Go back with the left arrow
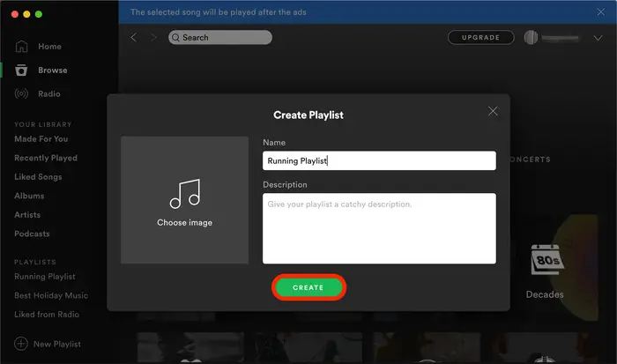 tap(134, 37)
